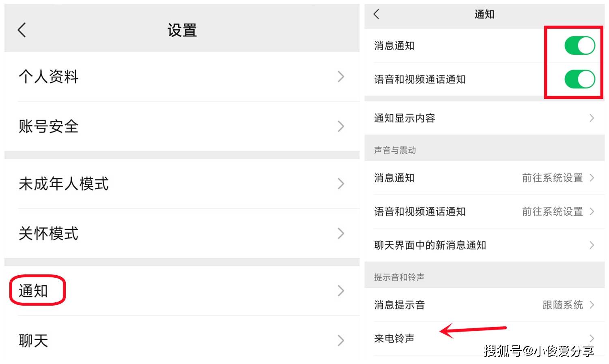Tap 前往系统设置 for sound 语音和视频通话通知
The width and height of the screenshot is (609, 364).
pos(552,212)
